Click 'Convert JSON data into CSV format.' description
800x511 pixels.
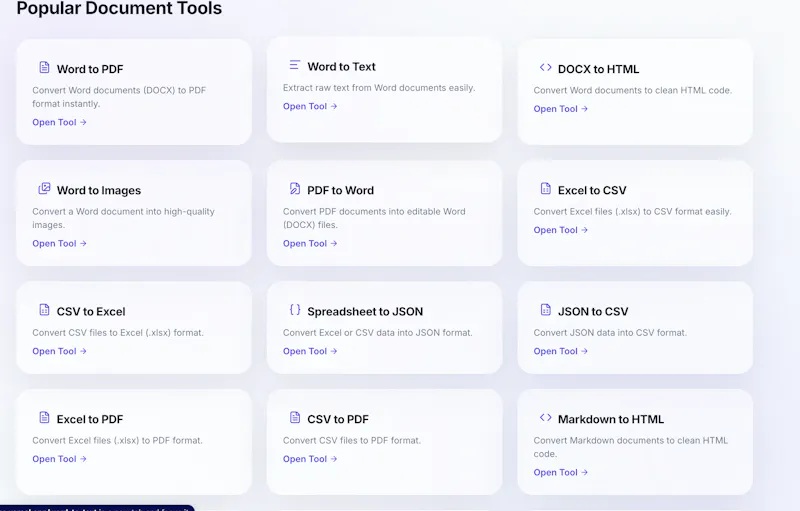click(x=610, y=333)
